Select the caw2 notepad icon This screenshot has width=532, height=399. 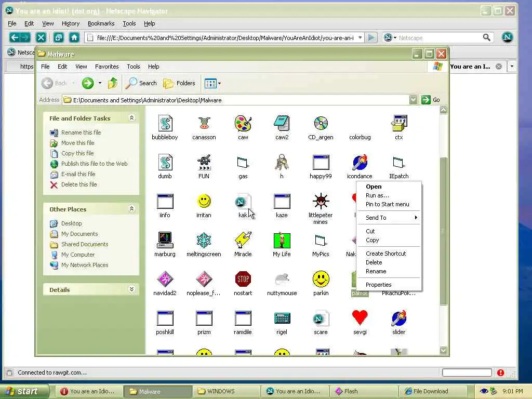282,124
